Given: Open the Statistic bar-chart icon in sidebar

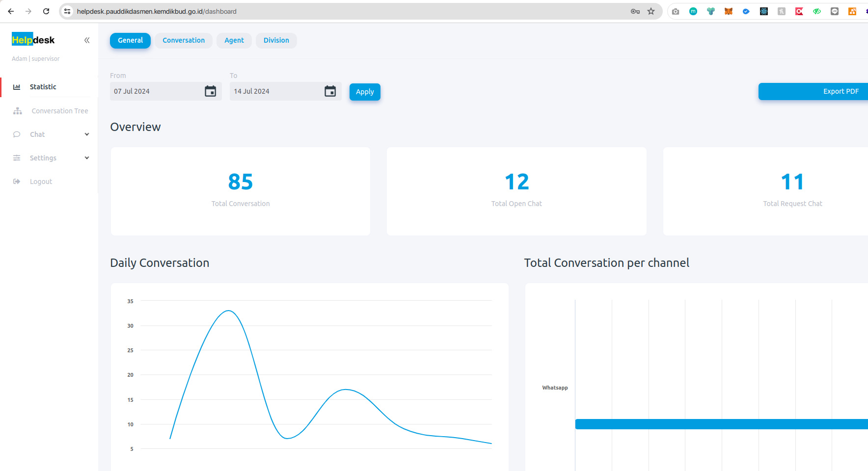Looking at the screenshot, I should [x=17, y=87].
